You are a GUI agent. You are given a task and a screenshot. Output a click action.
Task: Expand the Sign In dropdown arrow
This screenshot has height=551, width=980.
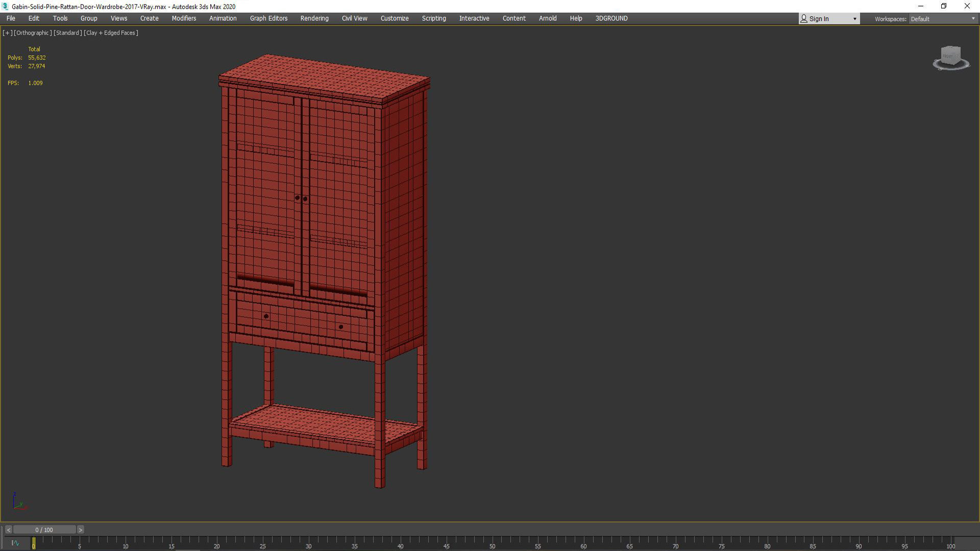pyautogui.click(x=854, y=19)
